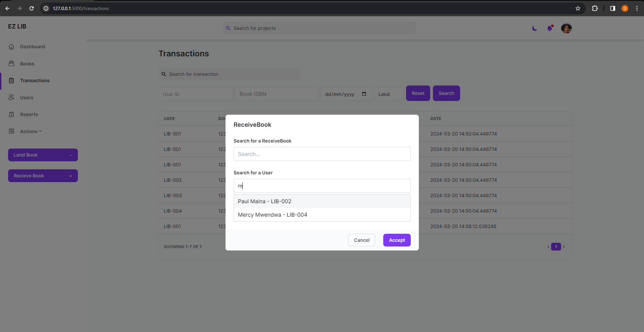Click Accept in the ReceiveBook dialog
This screenshot has width=644, height=332.
click(x=397, y=240)
